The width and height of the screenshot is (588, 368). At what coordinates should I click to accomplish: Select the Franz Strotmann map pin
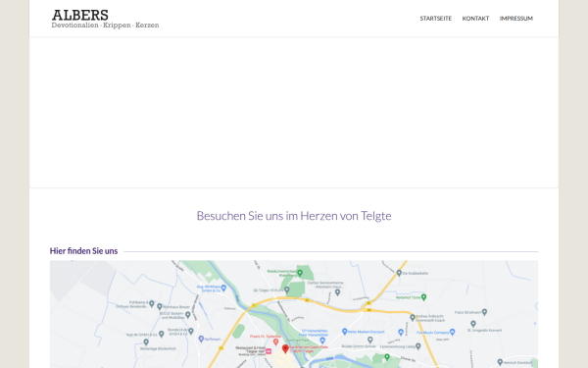(484, 312)
